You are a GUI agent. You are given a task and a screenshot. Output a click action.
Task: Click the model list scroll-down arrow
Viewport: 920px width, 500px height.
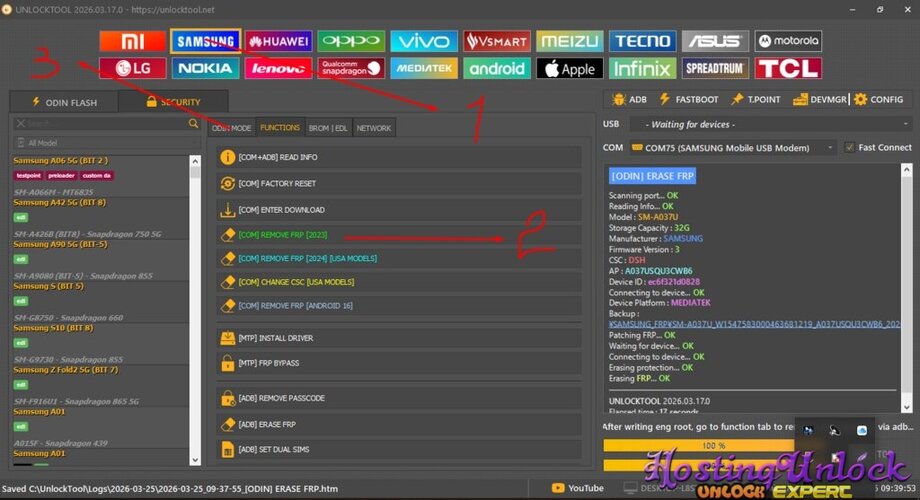point(195,460)
